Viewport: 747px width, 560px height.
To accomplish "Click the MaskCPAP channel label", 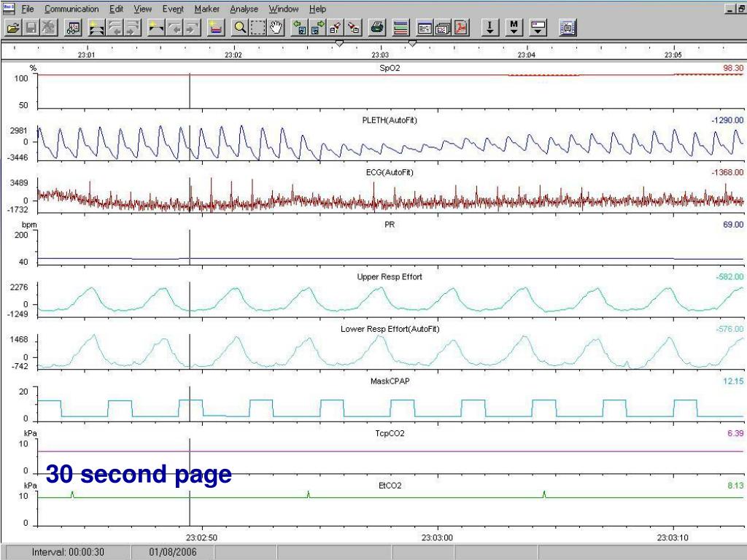I will tap(390, 381).
